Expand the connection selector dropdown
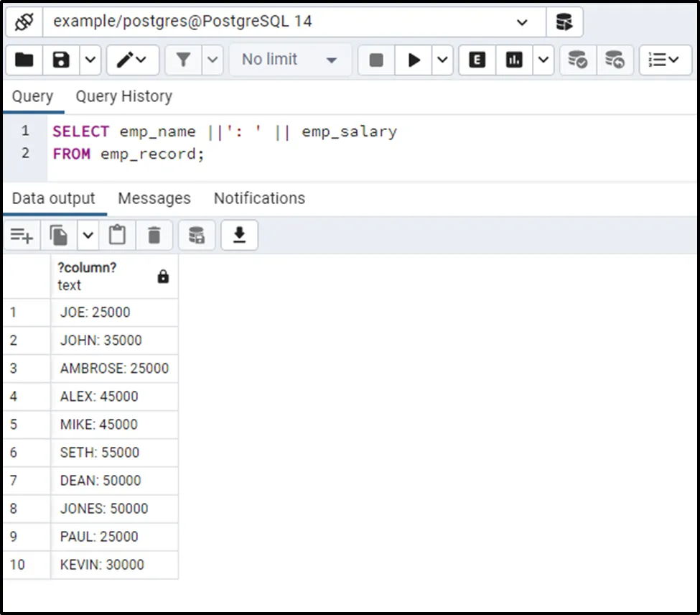Viewport: 700px width, 615px height. 522,22
